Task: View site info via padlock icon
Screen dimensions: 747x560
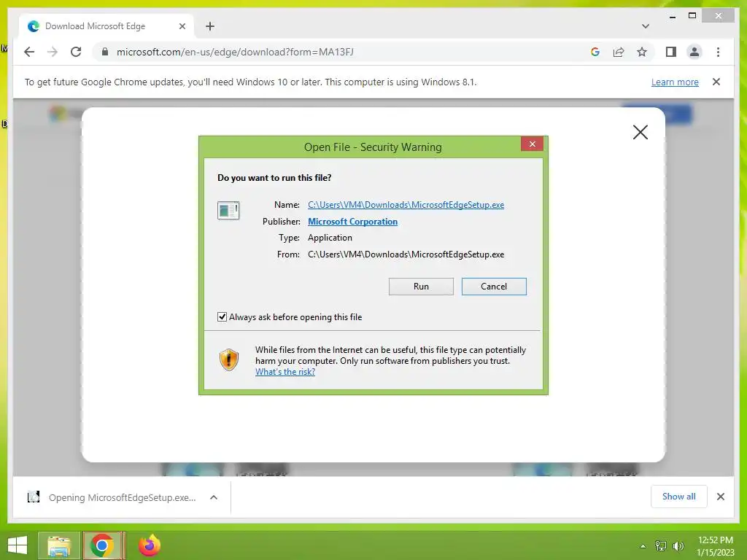Action: click(x=105, y=52)
